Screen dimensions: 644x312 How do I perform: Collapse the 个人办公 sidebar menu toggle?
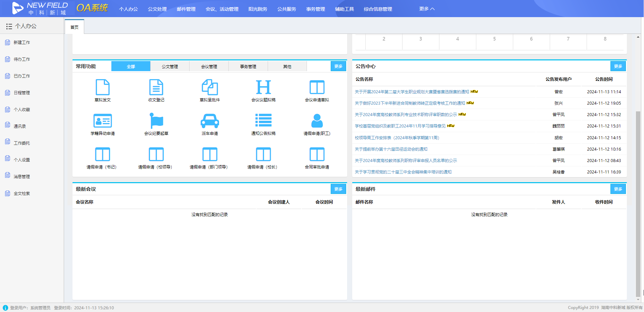(9, 26)
